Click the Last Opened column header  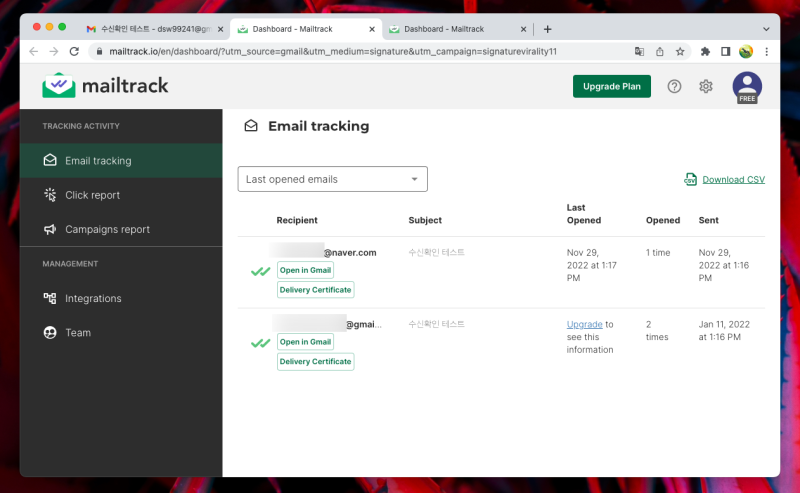tap(584, 214)
